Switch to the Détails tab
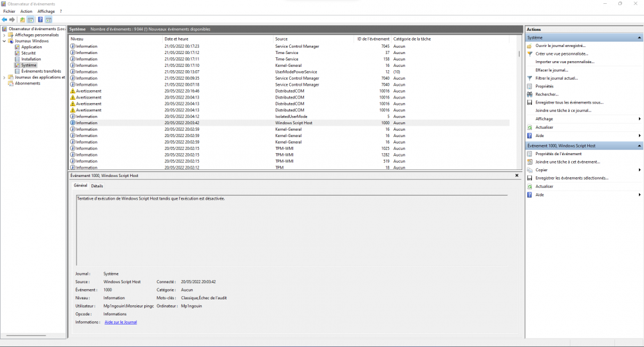This screenshot has width=644, height=347. pos(97,186)
